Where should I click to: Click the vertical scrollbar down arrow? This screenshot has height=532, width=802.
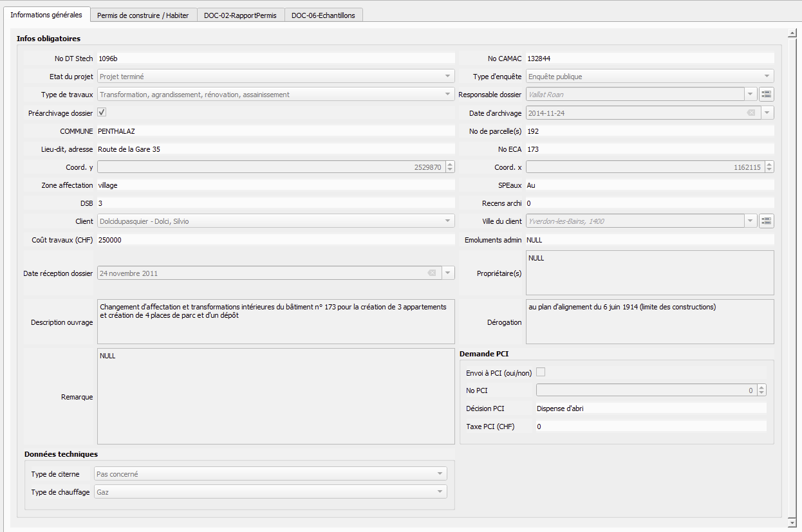pos(792,524)
